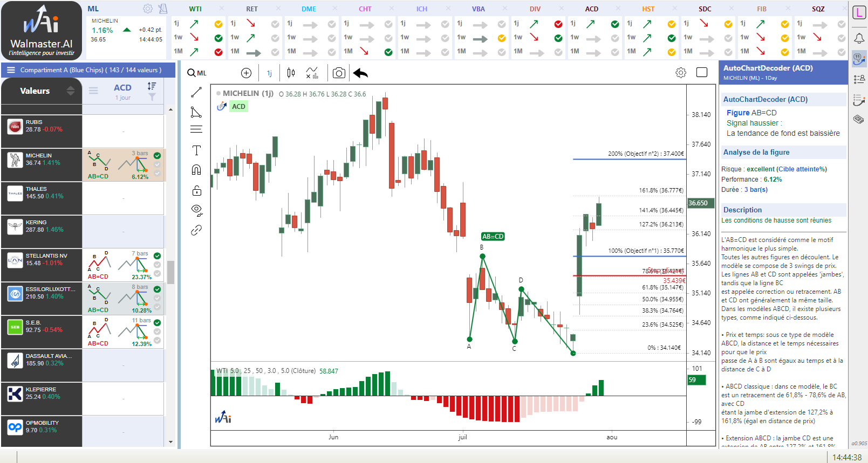Image resolution: width=868 pixels, height=463 pixels.
Task: Change candlestick chart style
Action: [x=291, y=73]
